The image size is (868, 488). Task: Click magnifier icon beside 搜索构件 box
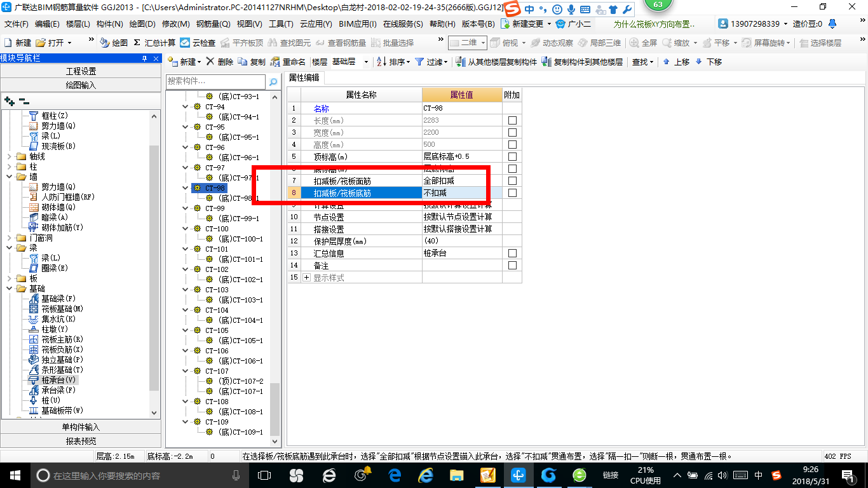point(273,82)
